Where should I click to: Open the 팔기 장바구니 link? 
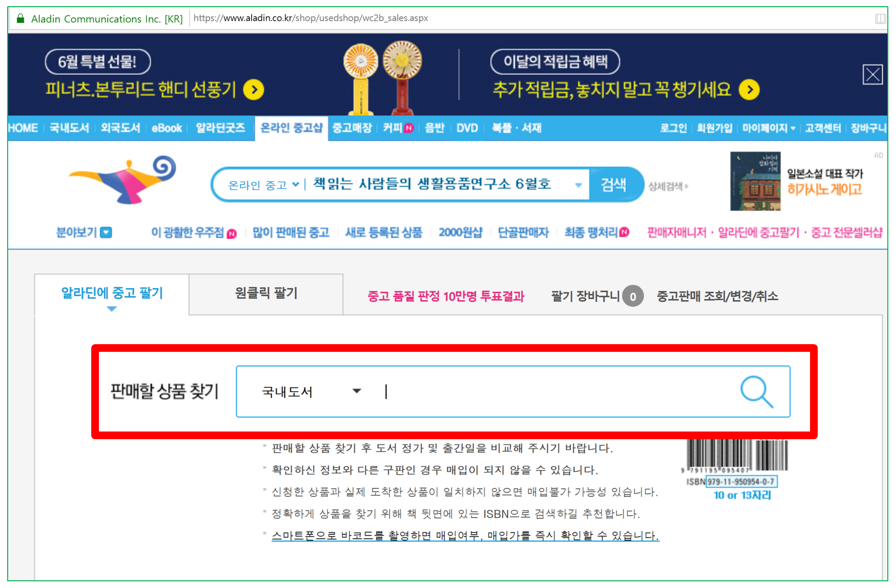(597, 296)
